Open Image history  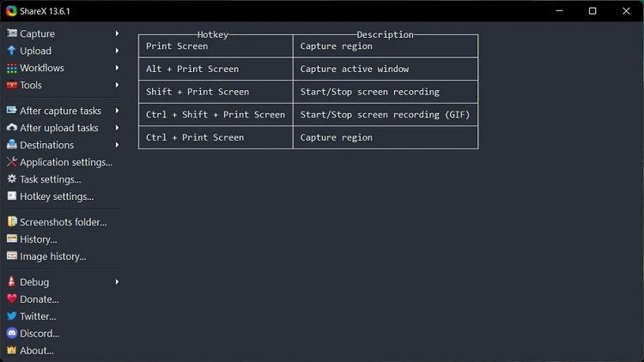tap(52, 256)
